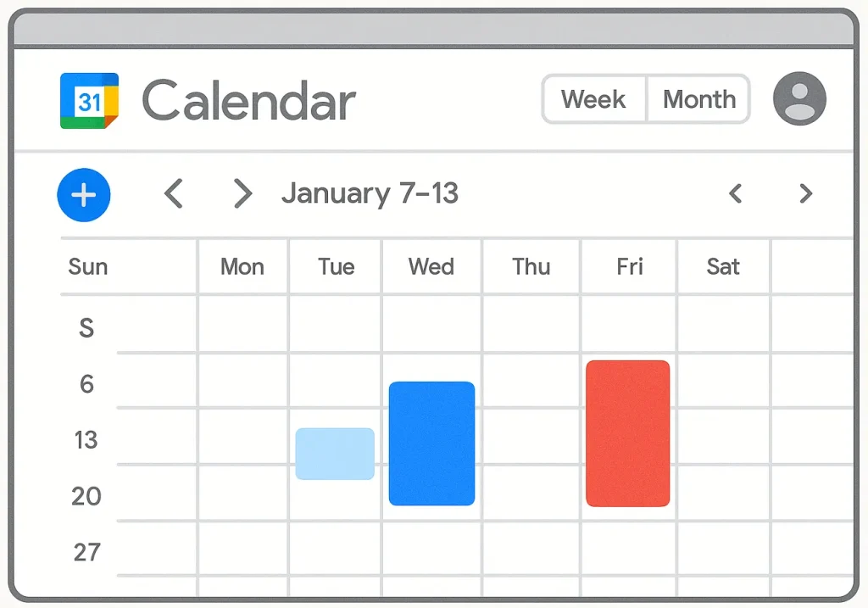Viewport: 868px width, 608px height.
Task: Go to next week with right chevron
Action: pos(242,194)
